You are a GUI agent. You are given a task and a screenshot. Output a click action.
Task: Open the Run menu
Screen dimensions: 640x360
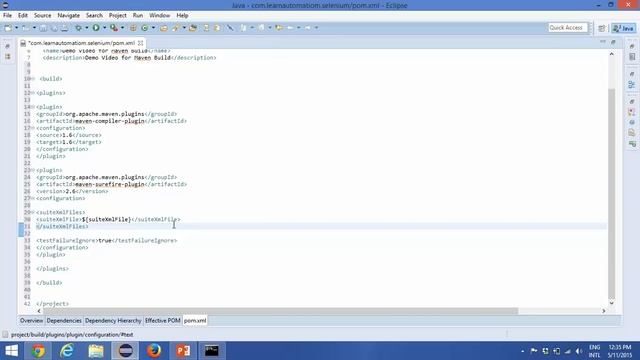[x=138, y=16]
